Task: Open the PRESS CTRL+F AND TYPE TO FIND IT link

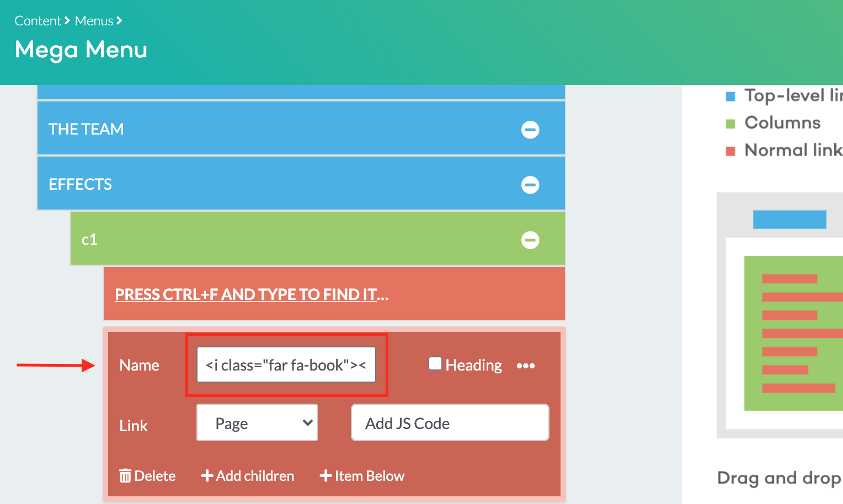Action: tap(252, 294)
